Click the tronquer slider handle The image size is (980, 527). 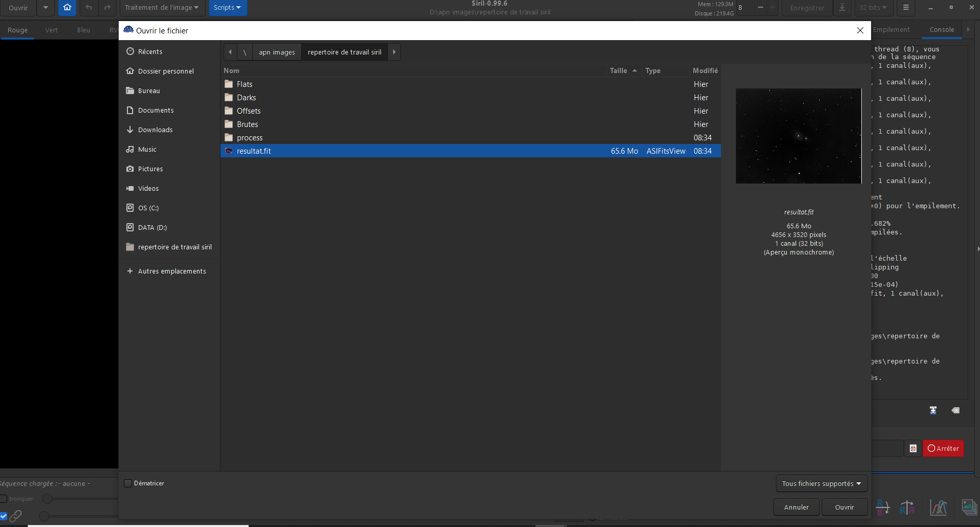tap(47, 499)
